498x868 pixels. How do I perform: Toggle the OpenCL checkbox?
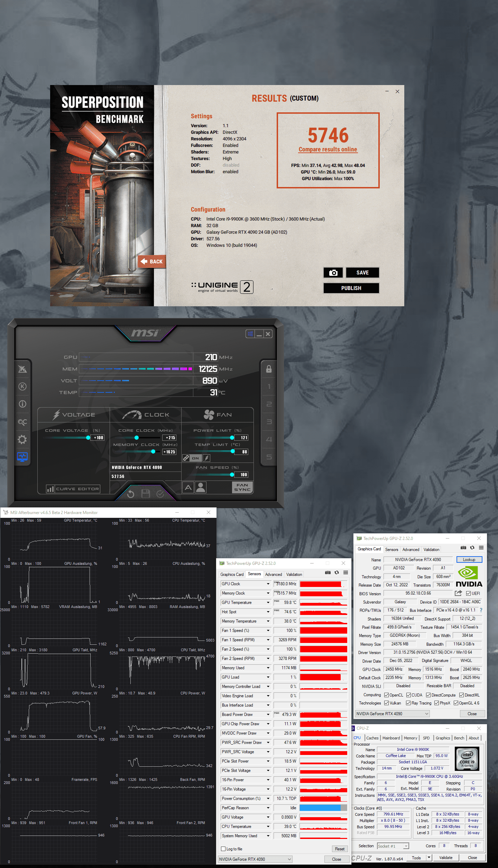(x=386, y=695)
